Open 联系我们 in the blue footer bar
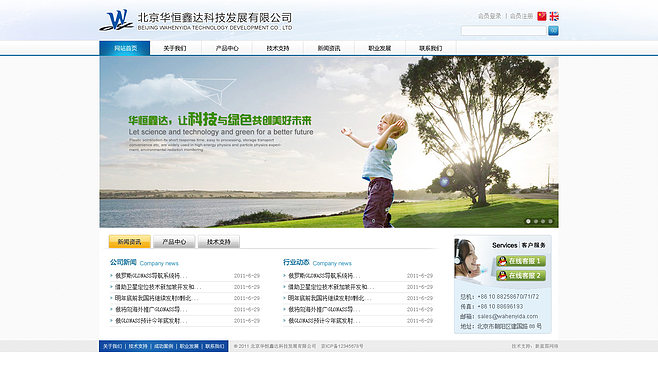 215,346
